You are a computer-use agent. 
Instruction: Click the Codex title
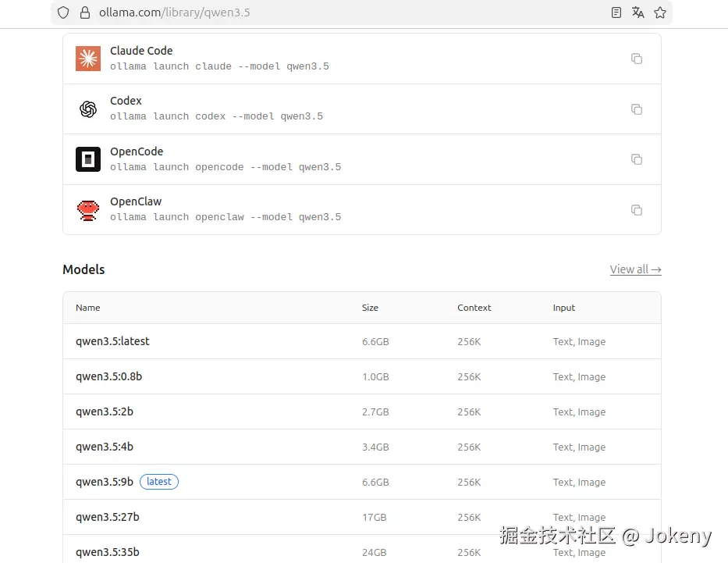coord(126,101)
